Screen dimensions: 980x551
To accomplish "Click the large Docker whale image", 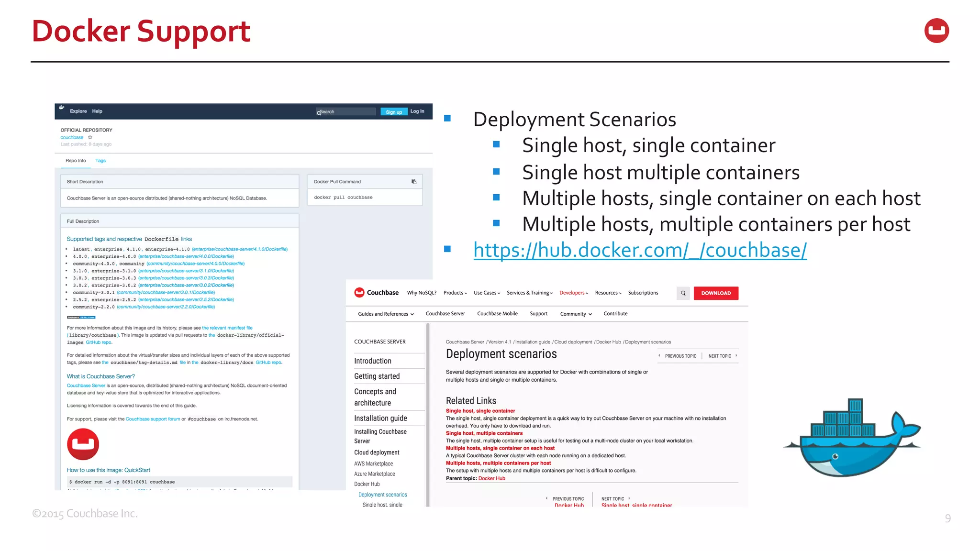I will (x=852, y=438).
